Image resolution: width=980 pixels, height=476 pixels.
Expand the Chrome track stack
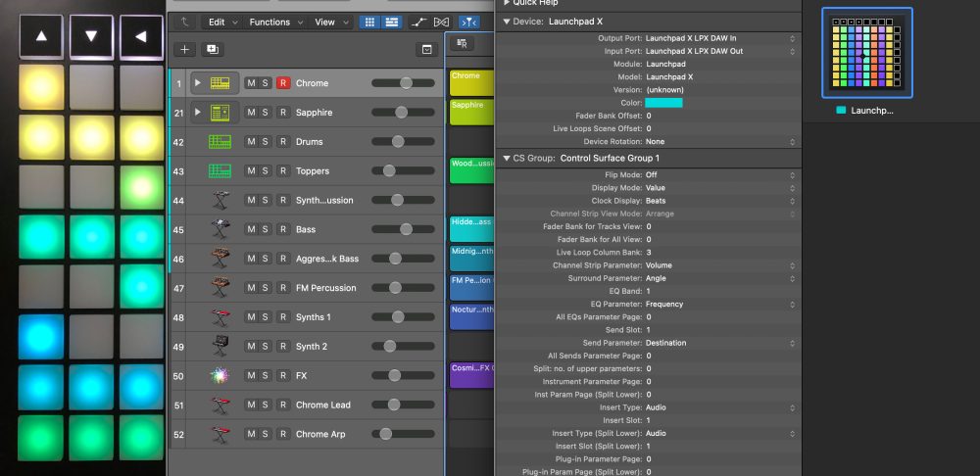198,83
